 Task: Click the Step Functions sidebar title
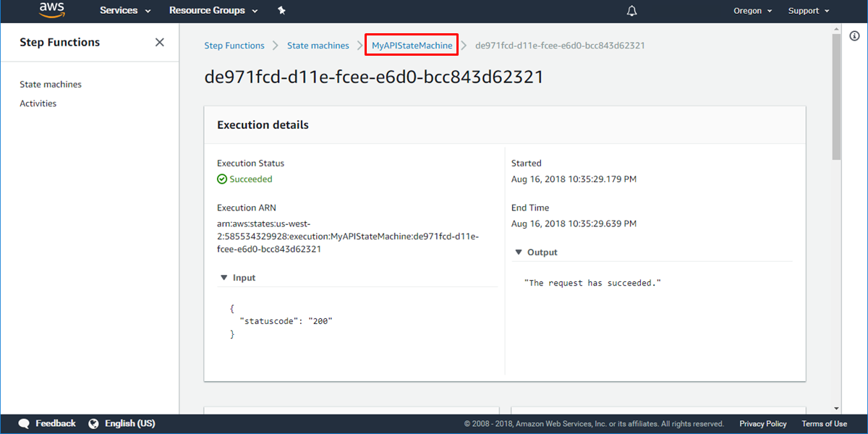tap(59, 42)
